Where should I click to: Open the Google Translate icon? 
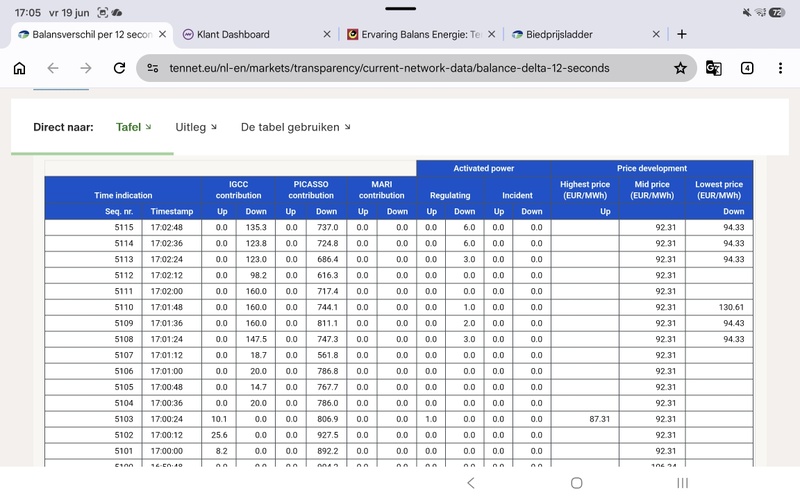pyautogui.click(x=713, y=68)
